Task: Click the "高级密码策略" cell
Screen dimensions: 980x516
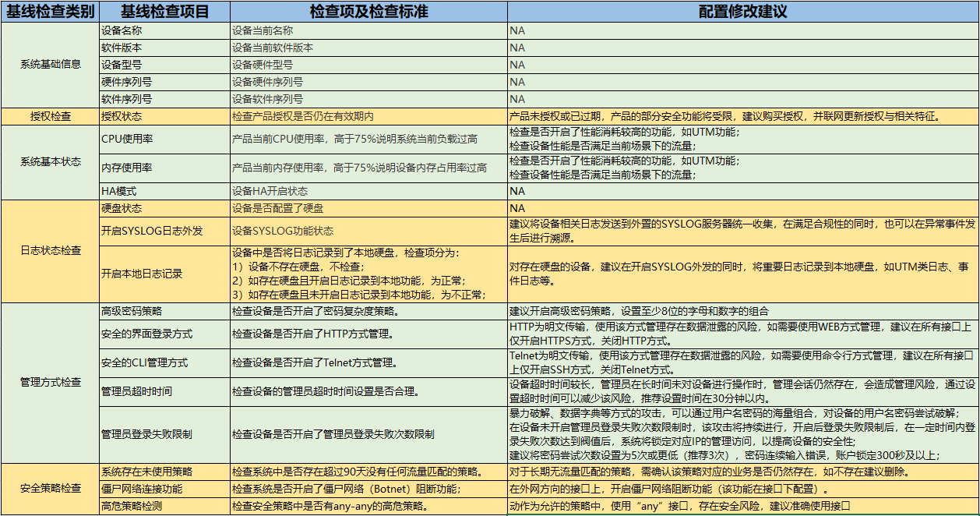Action: 164,311
